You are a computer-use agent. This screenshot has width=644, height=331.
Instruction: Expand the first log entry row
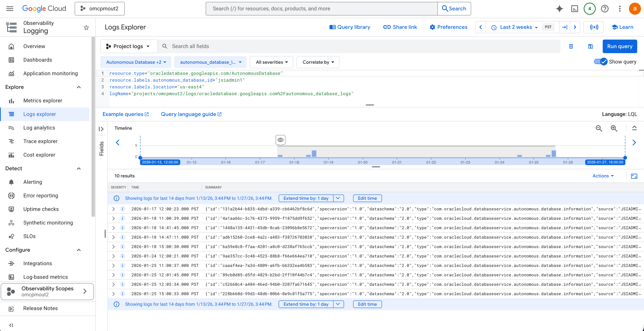(x=113, y=209)
